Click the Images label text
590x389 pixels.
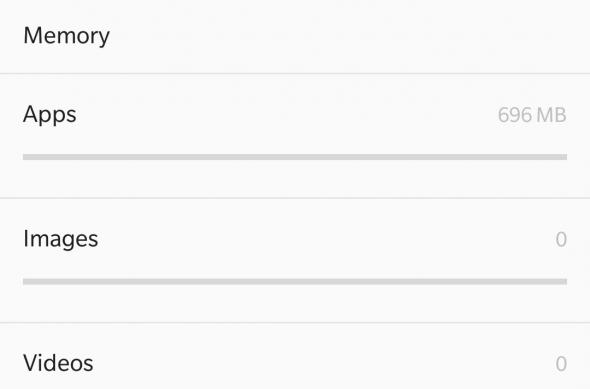(x=61, y=239)
